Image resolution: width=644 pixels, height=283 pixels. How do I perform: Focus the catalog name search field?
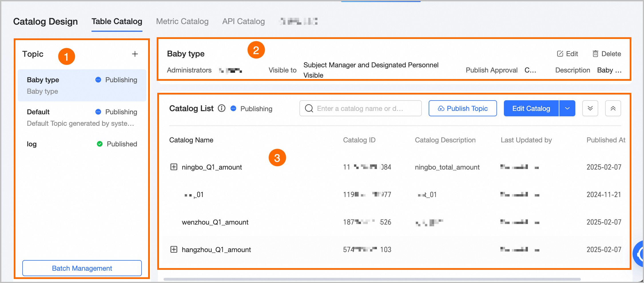click(x=360, y=108)
